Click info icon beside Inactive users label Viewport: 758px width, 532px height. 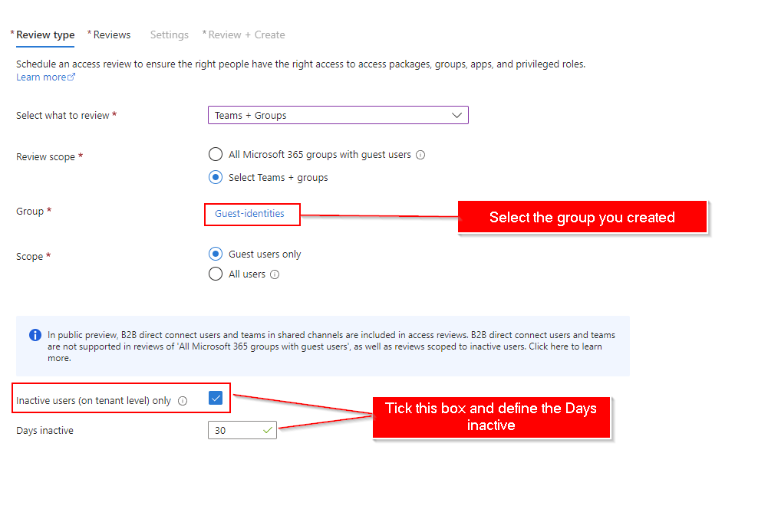click(x=183, y=401)
